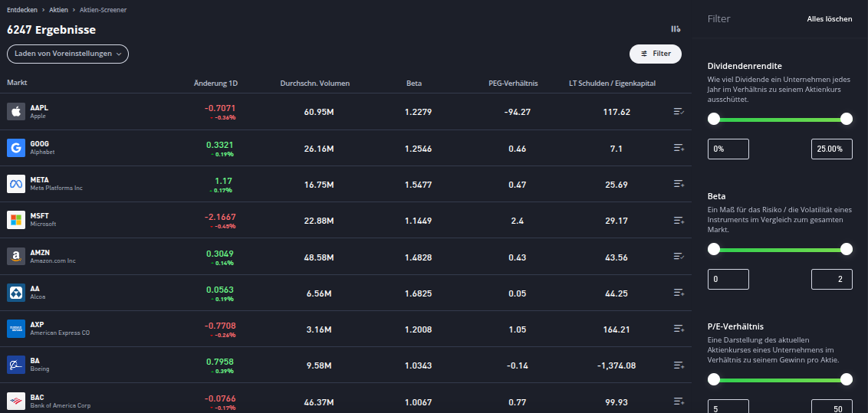Screen dimensions: 868x413
Task: Click 6247 Ergebnisse results heading
Action: tap(51, 30)
